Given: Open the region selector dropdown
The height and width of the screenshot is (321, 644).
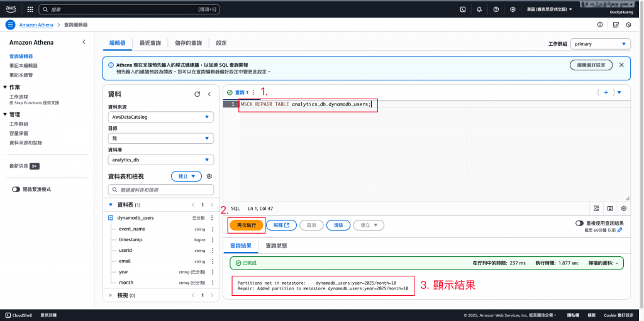Looking at the screenshot, I should tap(549, 9).
